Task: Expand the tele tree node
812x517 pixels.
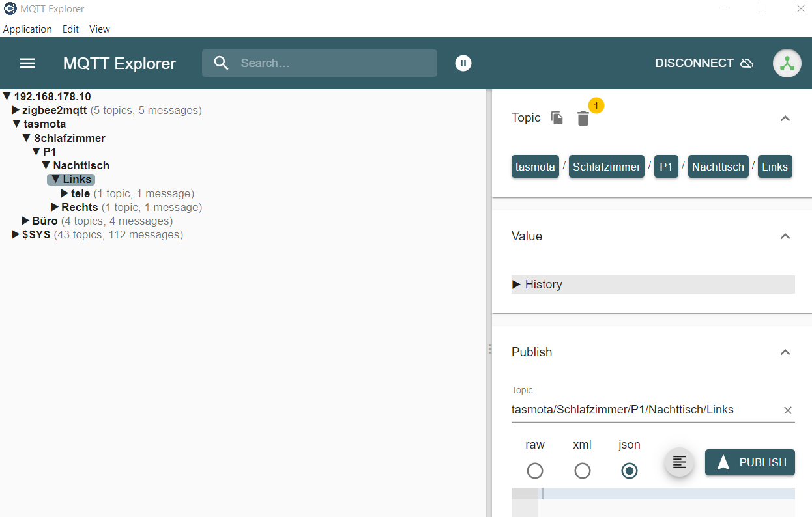Action: [x=65, y=193]
